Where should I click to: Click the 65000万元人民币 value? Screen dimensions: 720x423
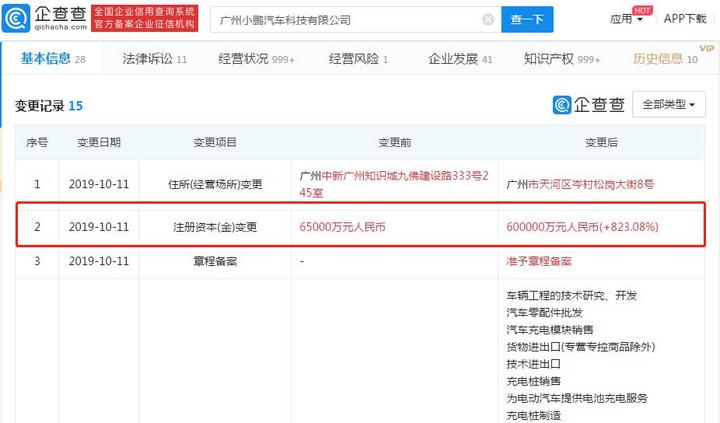coord(342,227)
